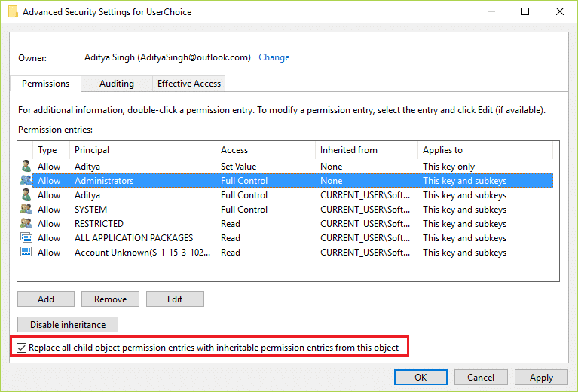Click the Apply button
Screen dimensions: 578x392
coord(541,377)
